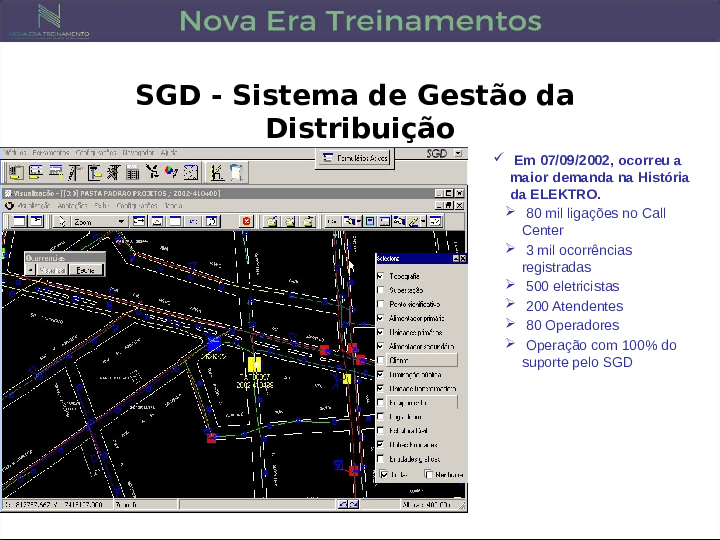Click the icon immediately right of Zoom dropdown
Screen dimensions: 720x540
(x=139, y=221)
